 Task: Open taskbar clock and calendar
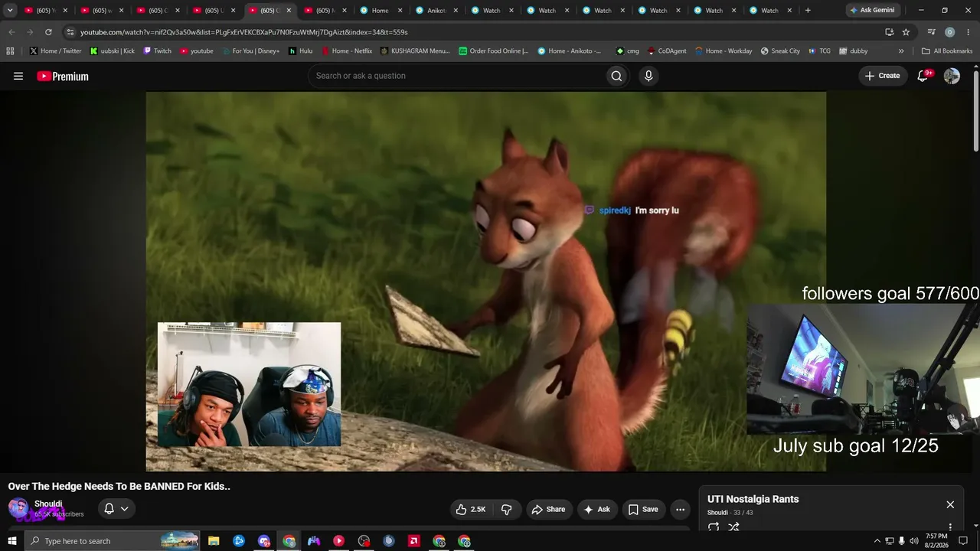point(936,541)
